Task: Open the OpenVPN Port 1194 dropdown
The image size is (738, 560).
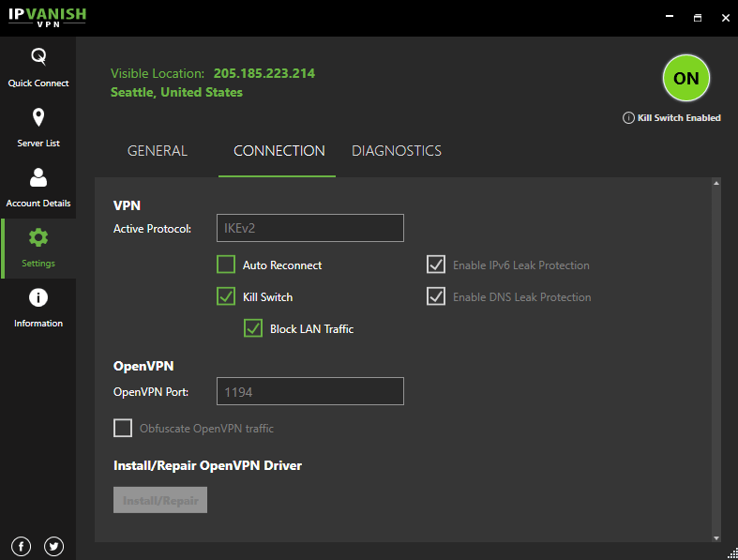Action: point(310,391)
